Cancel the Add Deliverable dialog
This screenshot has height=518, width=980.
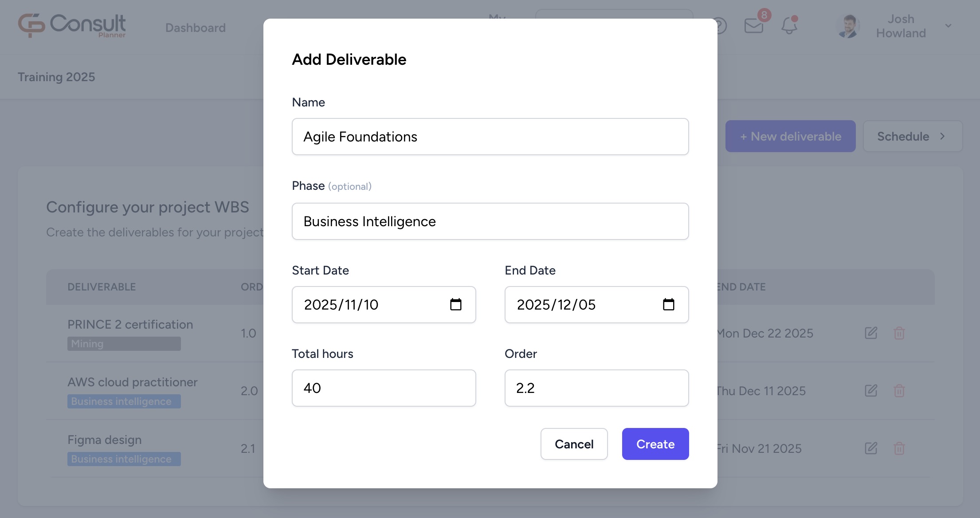pos(574,444)
